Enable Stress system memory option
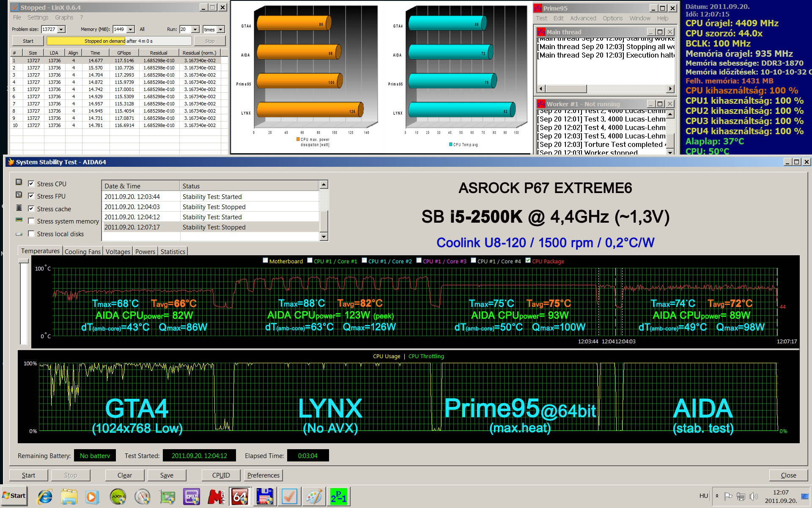 31,221
